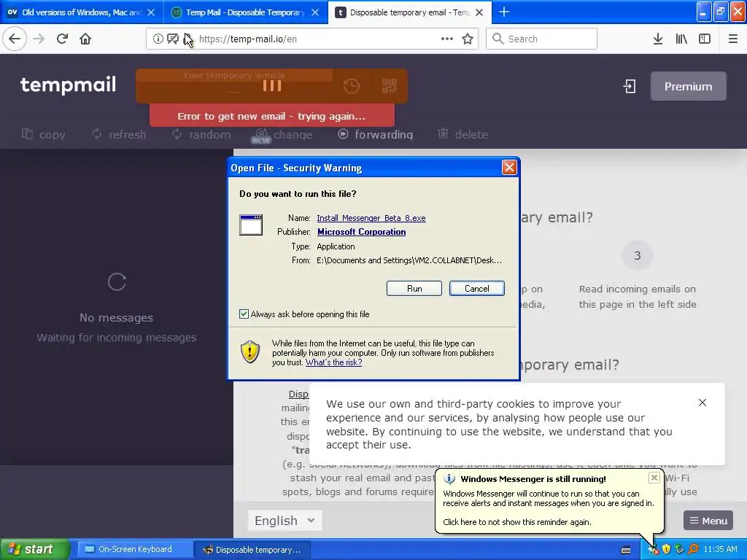Open What's the risk? link
747x560 pixels.
click(x=333, y=362)
